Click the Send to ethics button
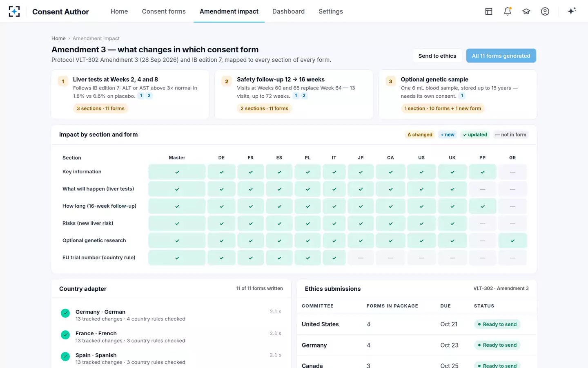Screen dimensions: 588x368 point(437,56)
